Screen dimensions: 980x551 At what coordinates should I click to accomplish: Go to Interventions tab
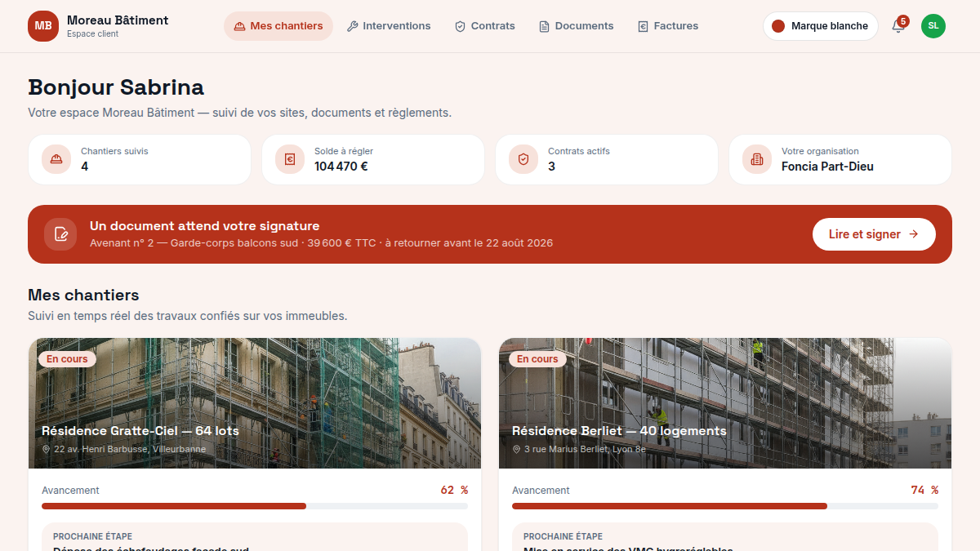pyautogui.click(x=389, y=26)
